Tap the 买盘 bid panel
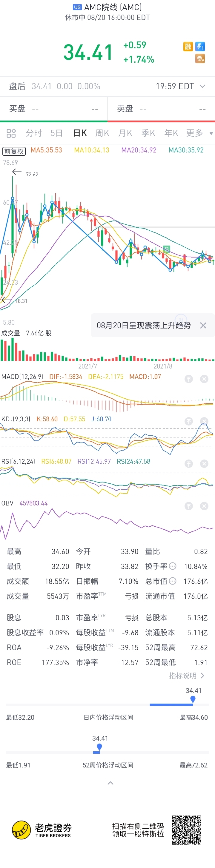This screenshot has width=215, height=868. (x=53, y=109)
